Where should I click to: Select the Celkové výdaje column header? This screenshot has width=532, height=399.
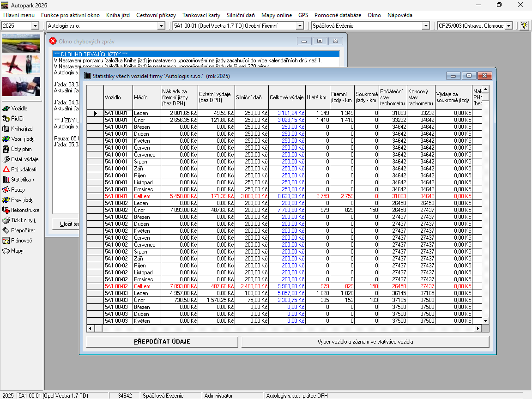[287, 97]
